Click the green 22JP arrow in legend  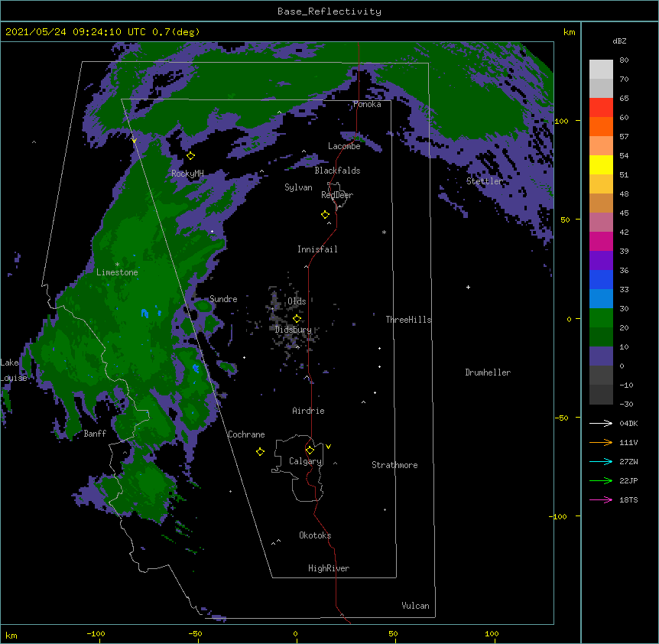(601, 480)
